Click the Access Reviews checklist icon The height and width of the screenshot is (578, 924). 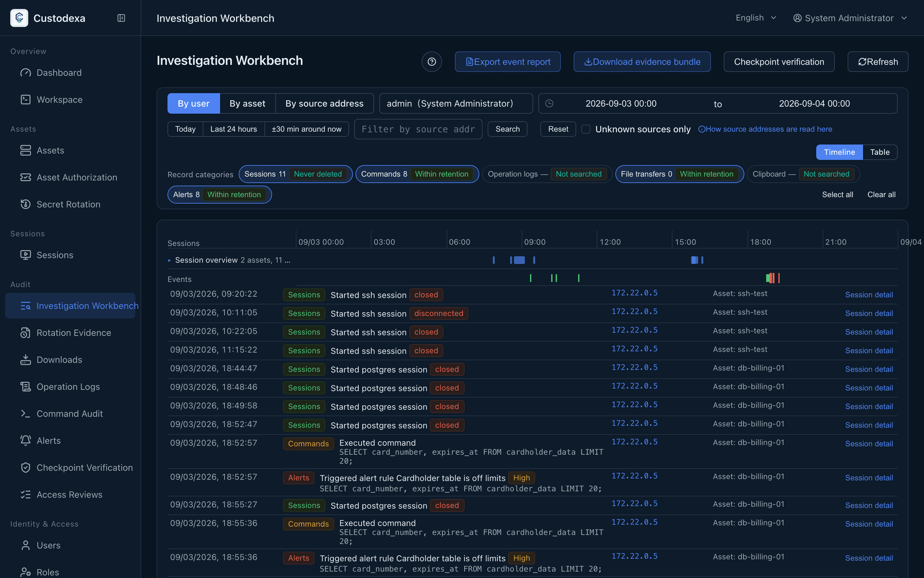[25, 494]
